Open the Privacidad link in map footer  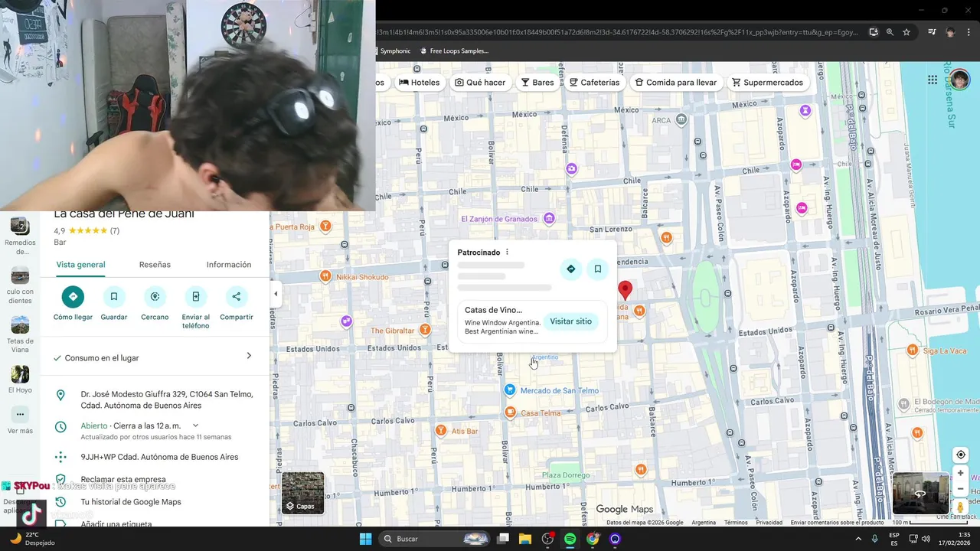pyautogui.click(x=769, y=523)
